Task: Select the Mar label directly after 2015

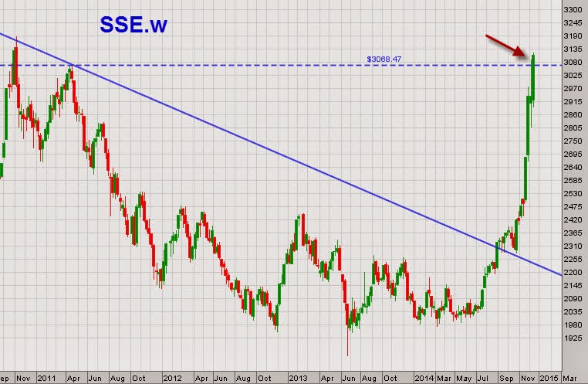Action: [x=569, y=378]
